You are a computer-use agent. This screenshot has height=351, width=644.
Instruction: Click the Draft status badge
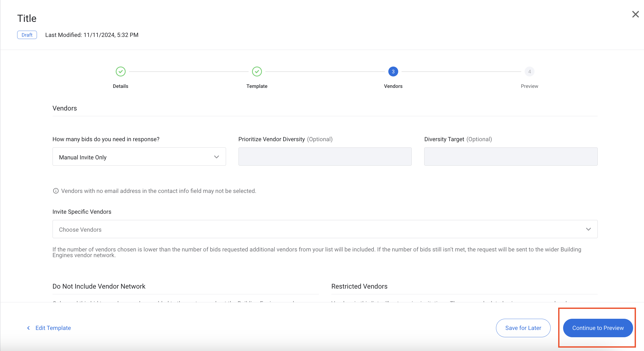pyautogui.click(x=27, y=35)
